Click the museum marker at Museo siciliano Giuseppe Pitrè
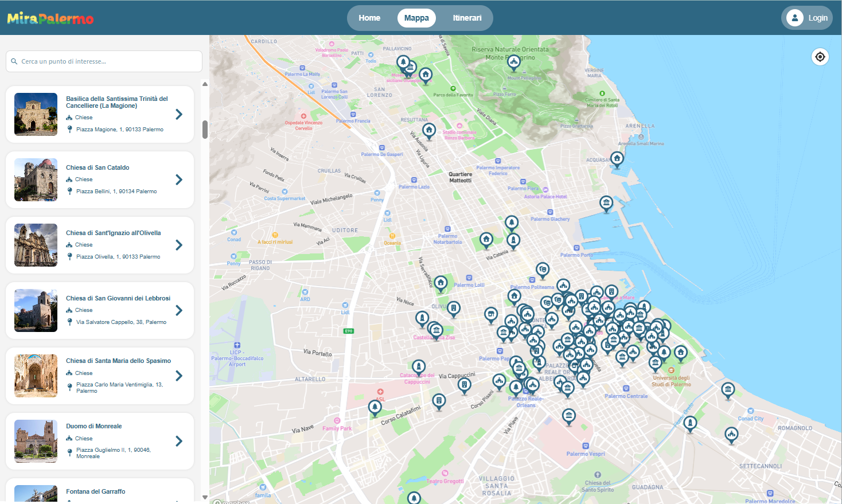This screenshot has width=842, height=504. (x=411, y=67)
